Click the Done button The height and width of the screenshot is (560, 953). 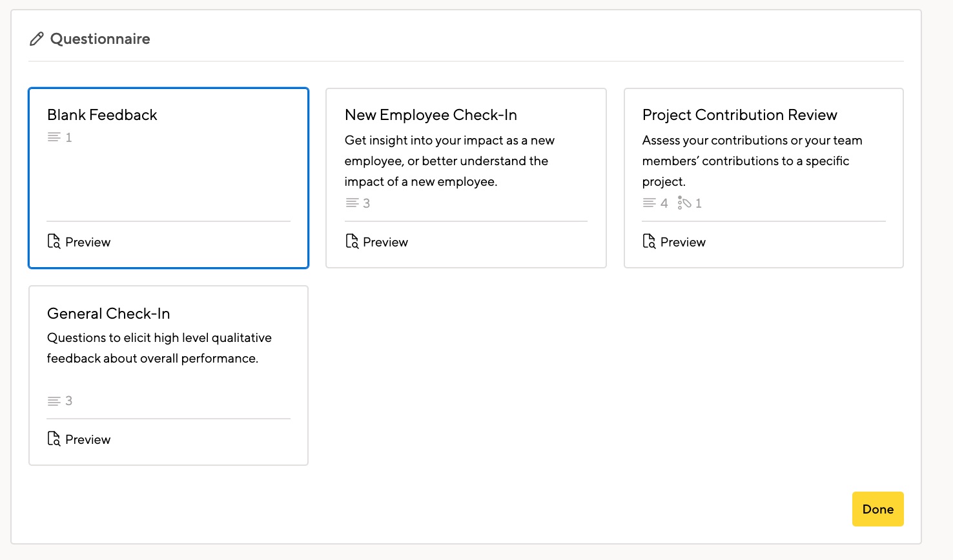pyautogui.click(x=877, y=509)
